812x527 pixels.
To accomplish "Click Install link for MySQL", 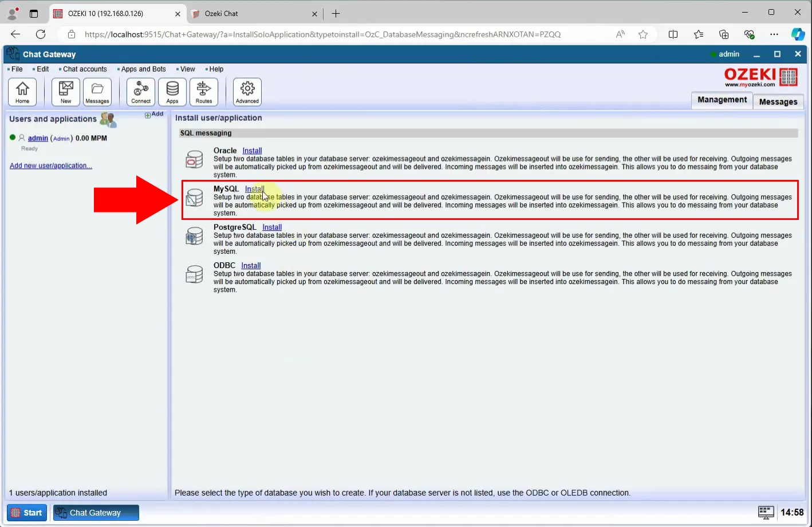I will point(255,189).
